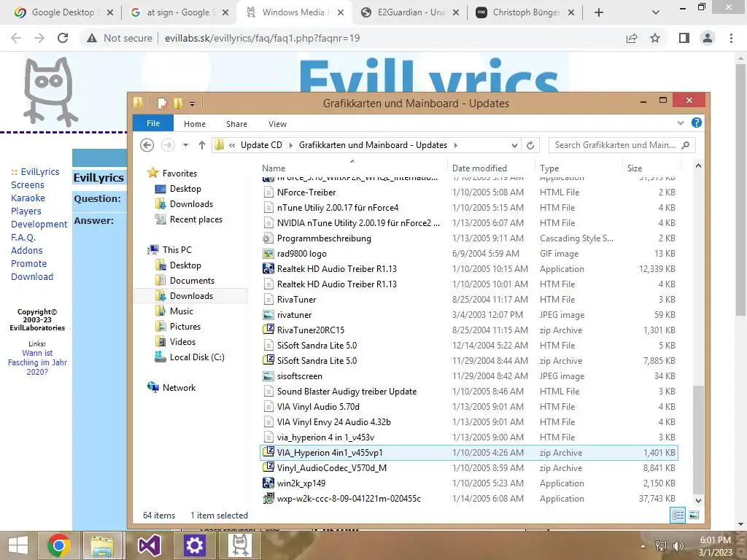Expand the Explorer ribbon chevron
Viewport: 747px width, 560px height.
point(681,122)
